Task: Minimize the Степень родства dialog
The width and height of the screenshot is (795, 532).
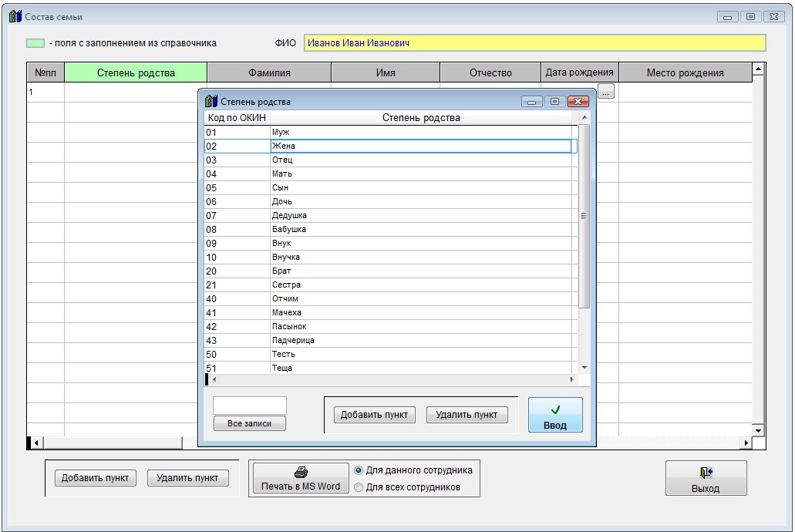Action: pyautogui.click(x=531, y=102)
